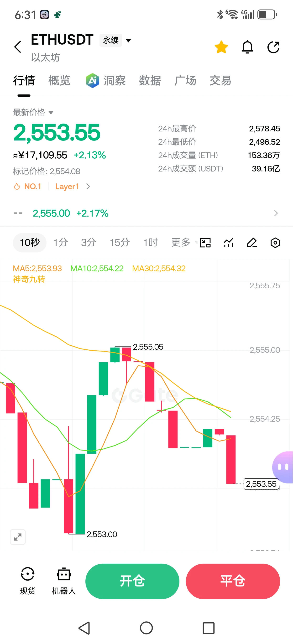
Task: Switch to the 广场 tab
Action: point(185,81)
